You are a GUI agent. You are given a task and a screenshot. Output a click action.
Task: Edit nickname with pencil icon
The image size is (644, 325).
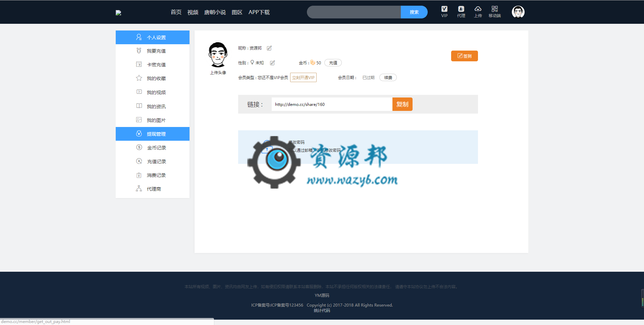[x=269, y=48]
